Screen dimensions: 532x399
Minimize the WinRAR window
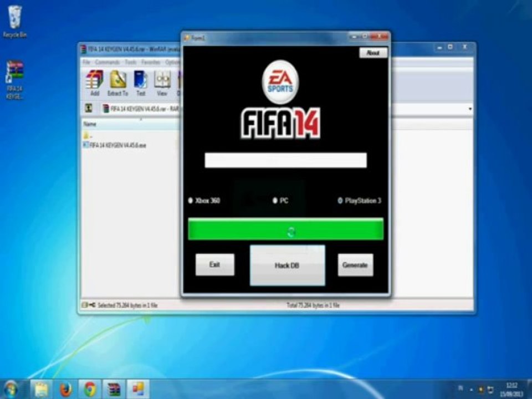pyautogui.click(x=439, y=48)
